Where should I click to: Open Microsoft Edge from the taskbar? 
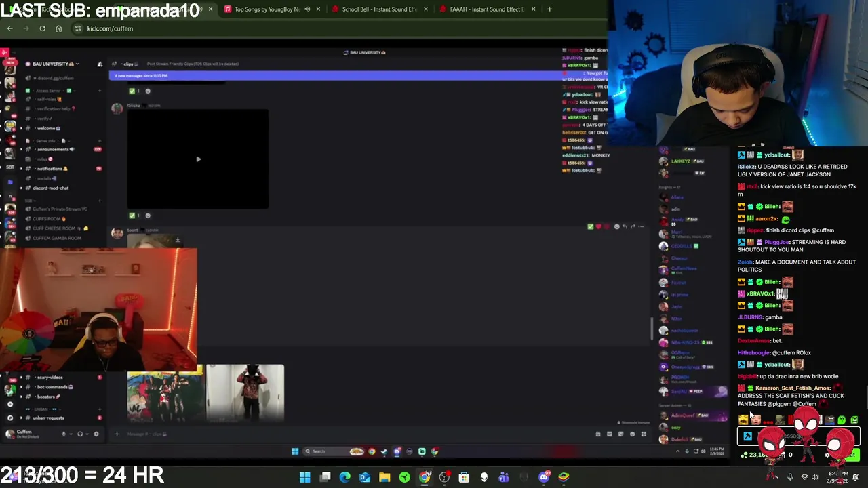click(345, 477)
